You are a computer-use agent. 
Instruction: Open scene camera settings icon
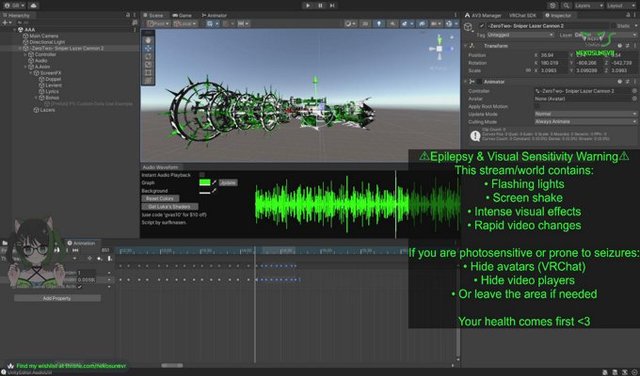(436, 24)
